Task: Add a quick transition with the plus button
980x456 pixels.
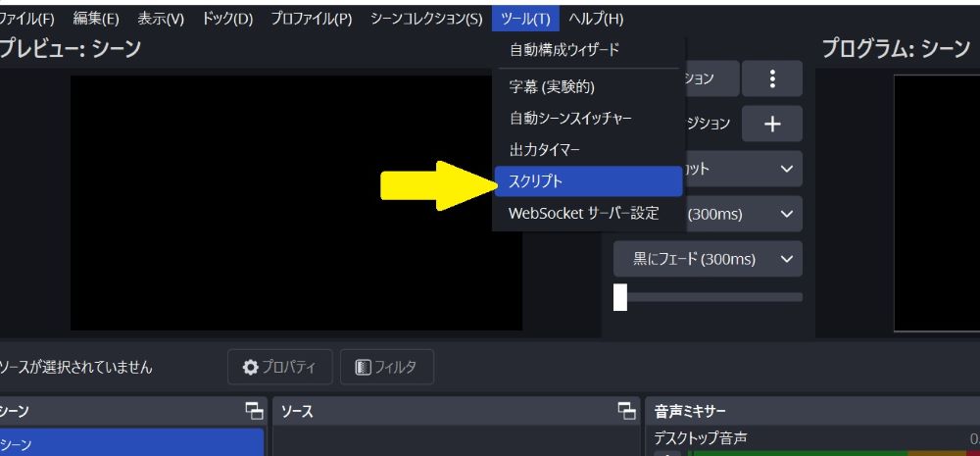Action: point(772,124)
